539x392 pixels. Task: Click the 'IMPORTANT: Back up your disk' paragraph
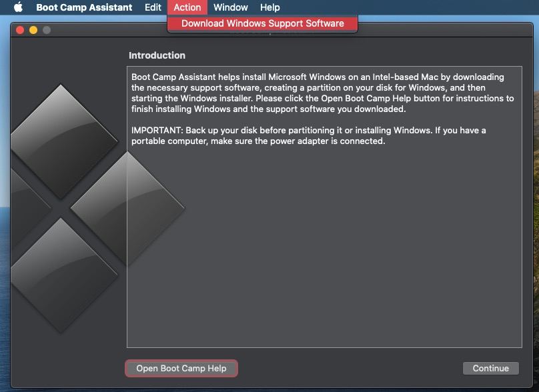coord(308,136)
